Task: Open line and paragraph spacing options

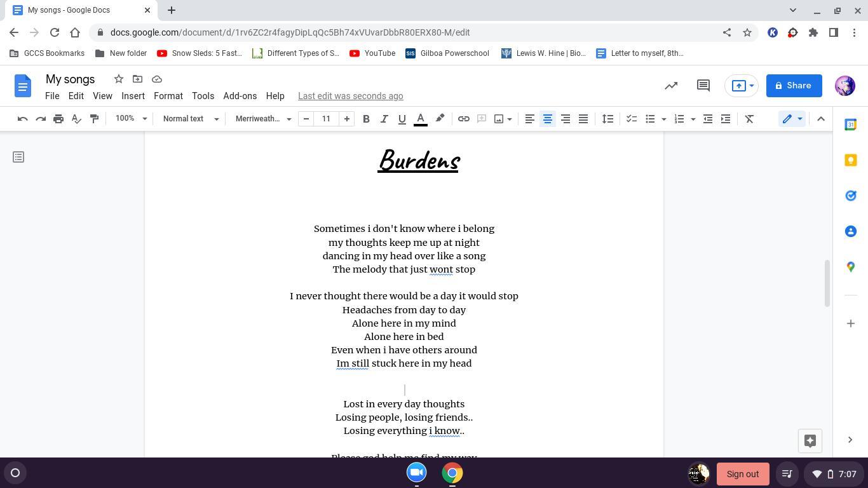Action: point(608,119)
